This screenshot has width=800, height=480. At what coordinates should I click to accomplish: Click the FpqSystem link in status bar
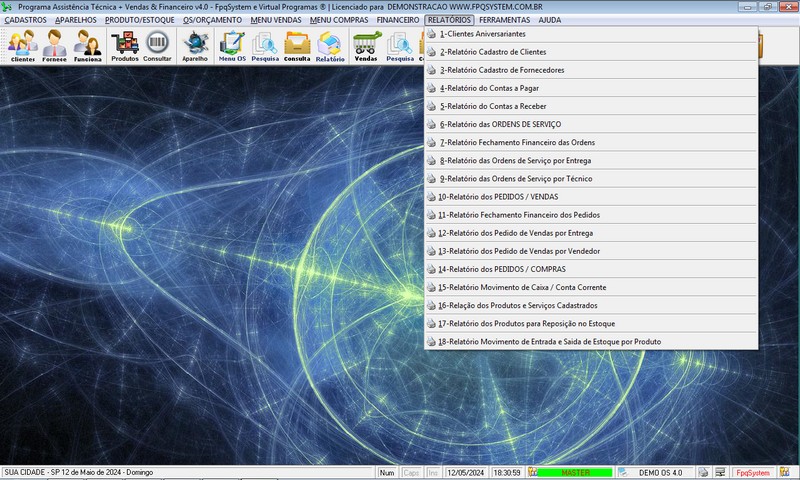753,473
